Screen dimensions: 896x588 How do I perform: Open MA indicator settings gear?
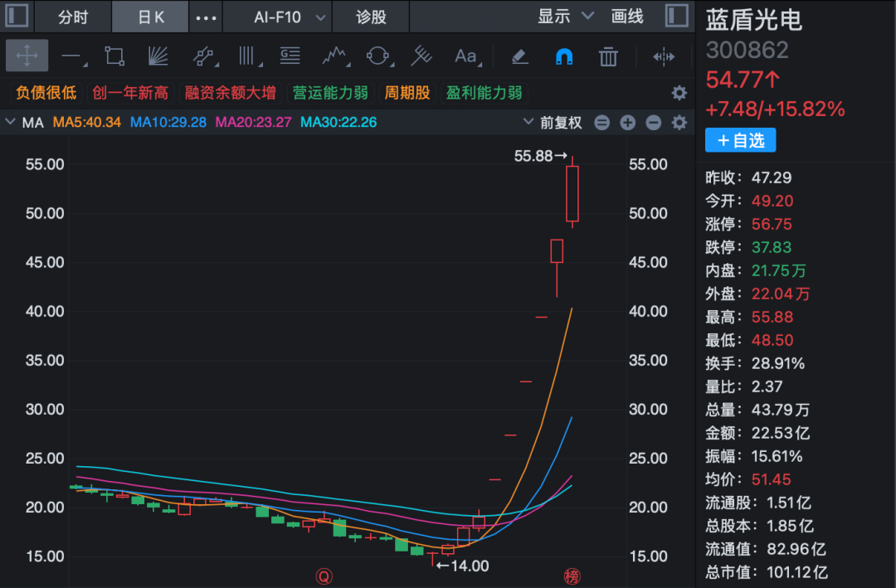[x=679, y=122]
